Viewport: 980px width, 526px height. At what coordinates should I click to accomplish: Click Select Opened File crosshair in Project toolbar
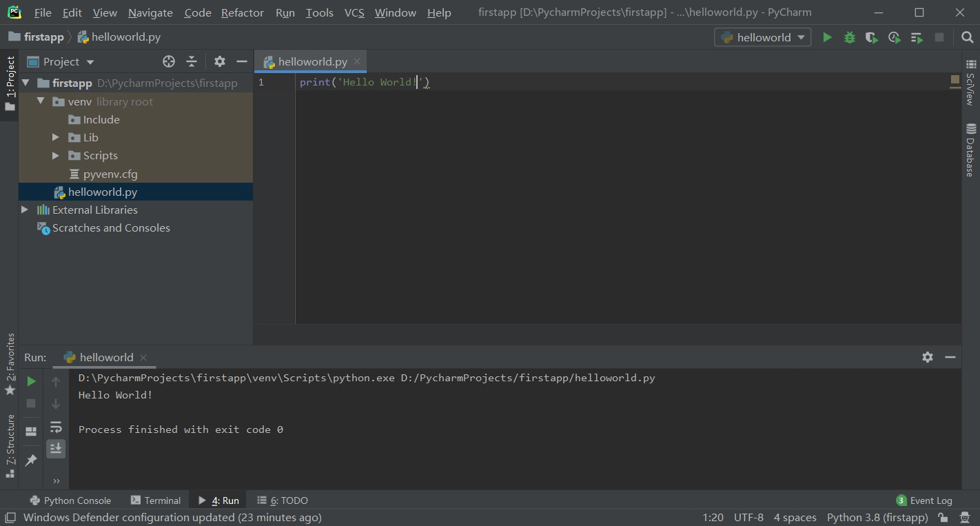(x=168, y=61)
